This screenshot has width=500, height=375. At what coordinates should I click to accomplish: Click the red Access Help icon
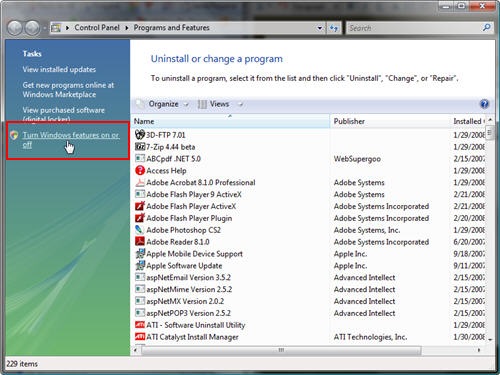pos(140,170)
